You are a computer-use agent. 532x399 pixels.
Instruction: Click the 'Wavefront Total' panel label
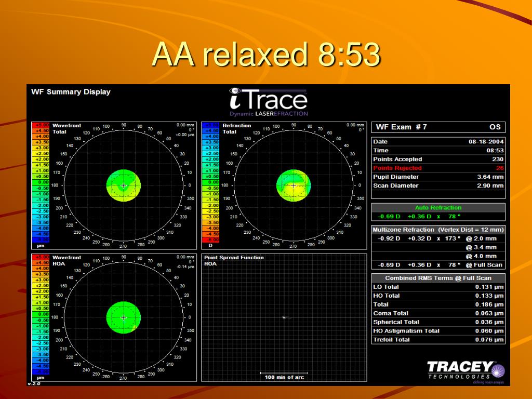tap(66, 129)
